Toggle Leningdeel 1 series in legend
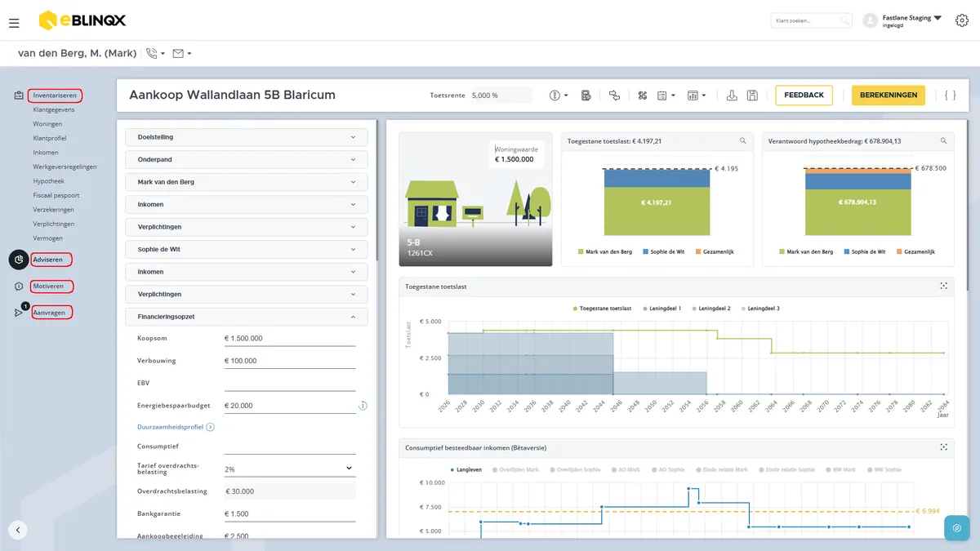This screenshot has height=551, width=980. coord(661,309)
